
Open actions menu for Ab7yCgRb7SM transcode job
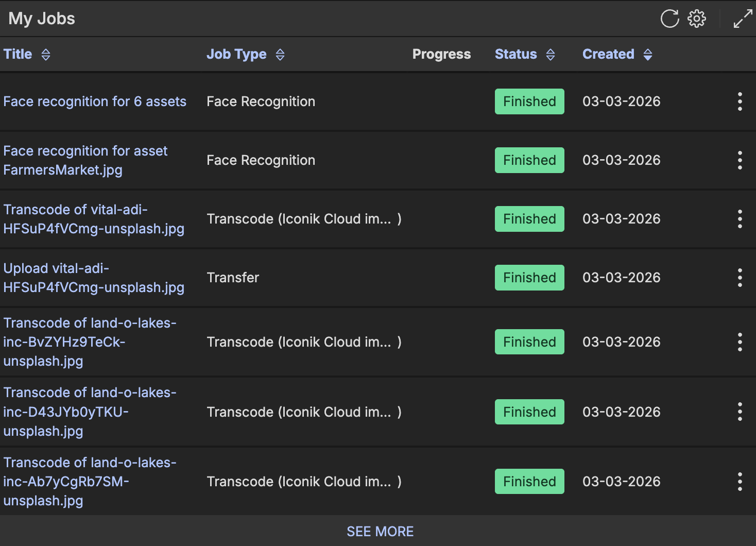coord(740,482)
